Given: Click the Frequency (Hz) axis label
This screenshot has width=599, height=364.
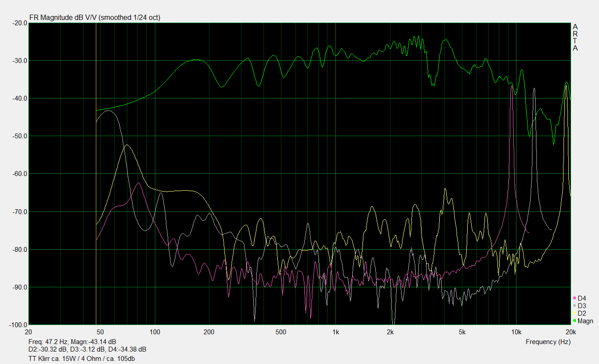Looking at the screenshot, I should 548,342.
